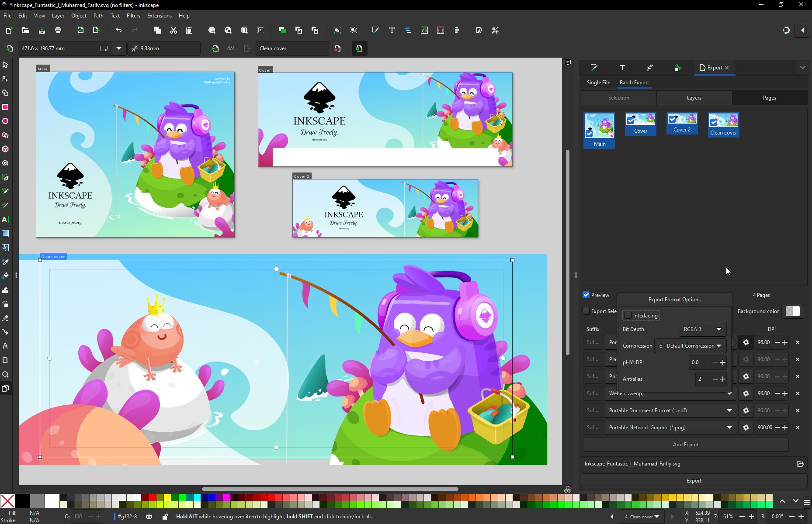The width and height of the screenshot is (812, 524).
Task: Uncheck the Preview checkbox
Action: pyautogui.click(x=586, y=295)
